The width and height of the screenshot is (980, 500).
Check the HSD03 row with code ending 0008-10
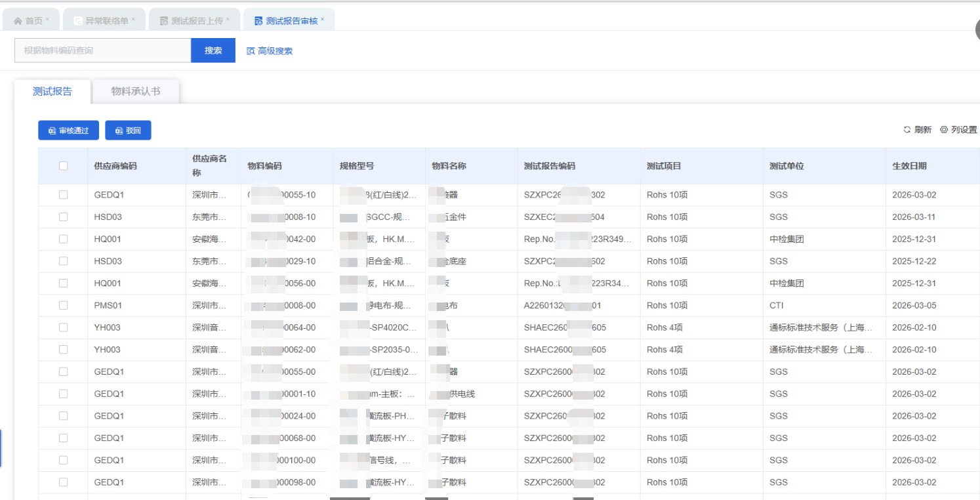63,217
